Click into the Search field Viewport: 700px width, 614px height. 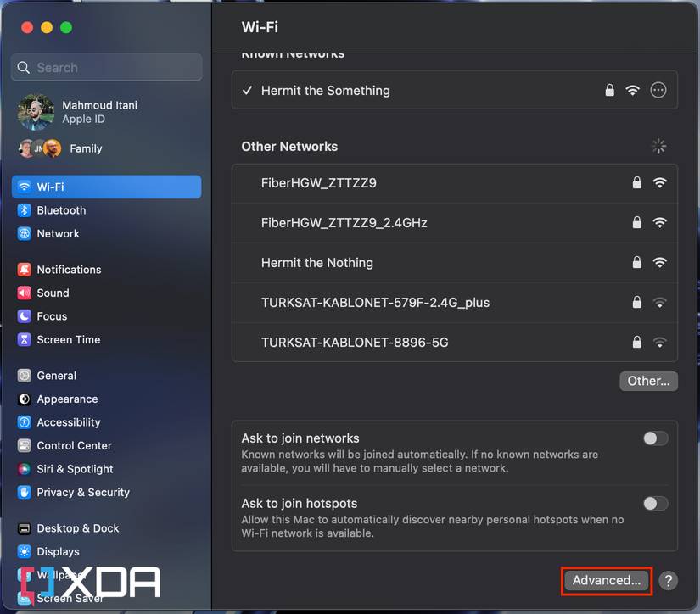coord(106,67)
